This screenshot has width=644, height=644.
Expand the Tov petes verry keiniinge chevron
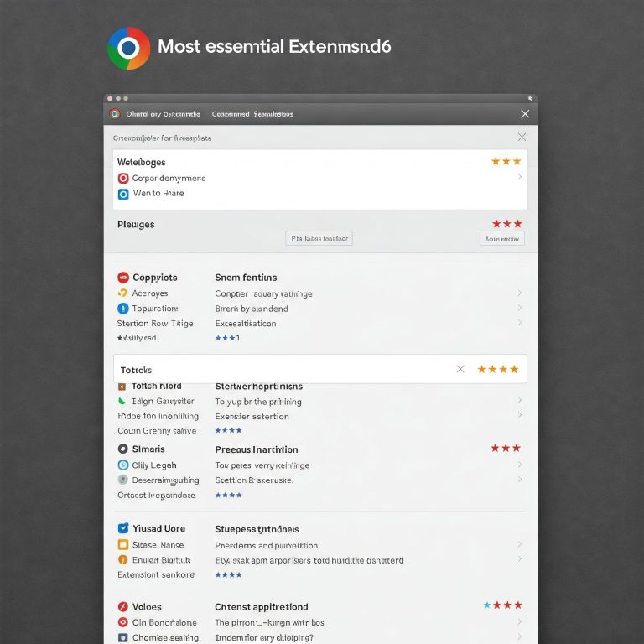[x=520, y=465]
